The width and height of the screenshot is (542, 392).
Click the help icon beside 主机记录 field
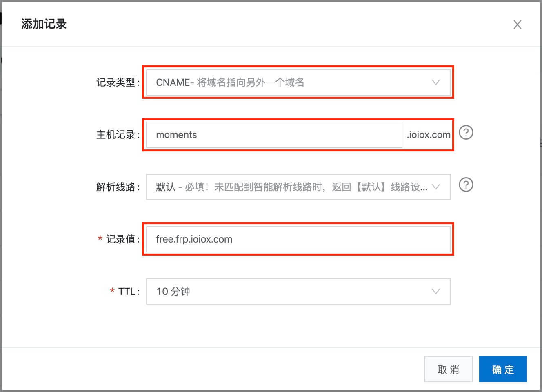pos(466,133)
